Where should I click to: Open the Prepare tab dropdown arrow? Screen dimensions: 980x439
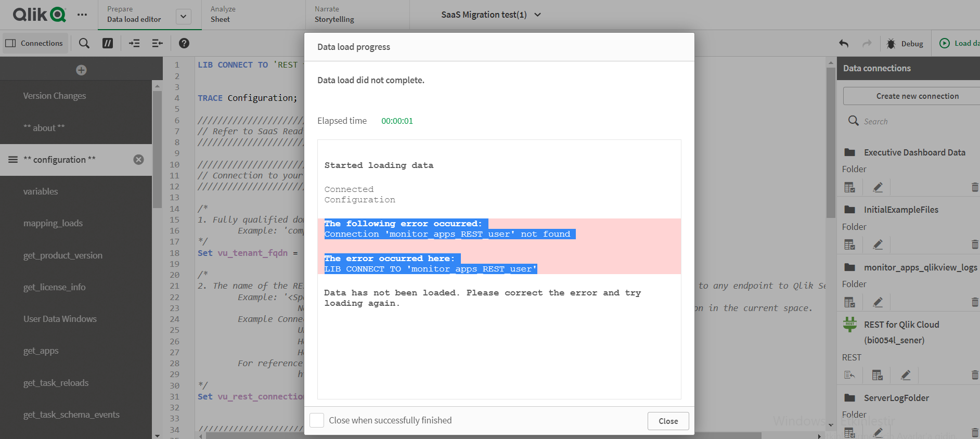183,17
